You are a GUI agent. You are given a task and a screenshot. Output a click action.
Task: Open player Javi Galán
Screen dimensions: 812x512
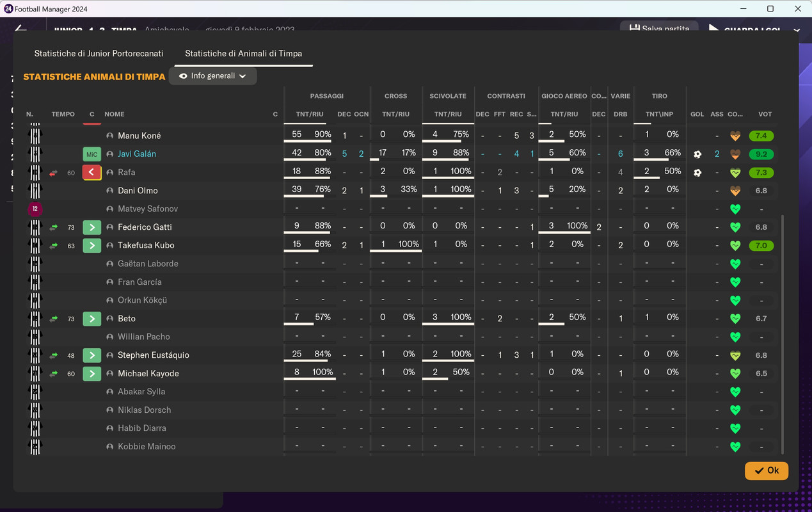click(x=137, y=154)
